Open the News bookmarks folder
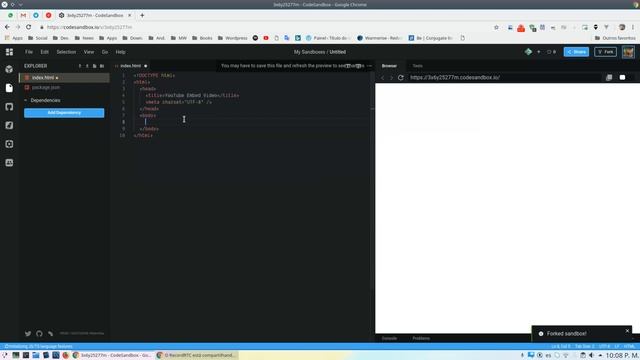Image resolution: width=640 pixels, height=360 pixels. point(84,38)
